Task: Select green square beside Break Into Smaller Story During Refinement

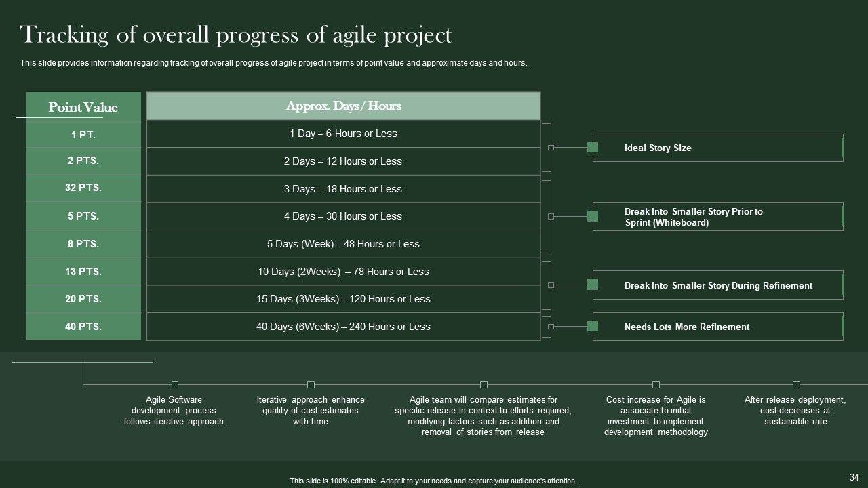Action: coord(593,285)
